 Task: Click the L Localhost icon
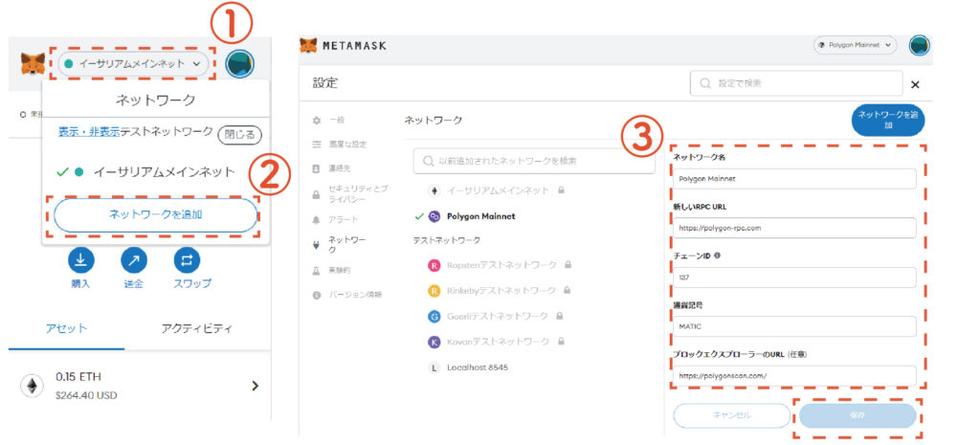(x=434, y=367)
